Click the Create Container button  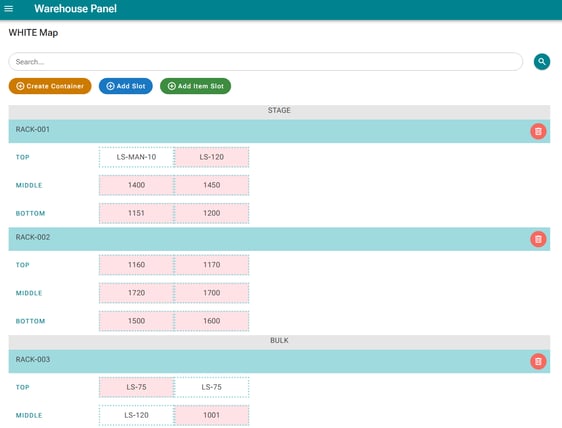point(50,86)
